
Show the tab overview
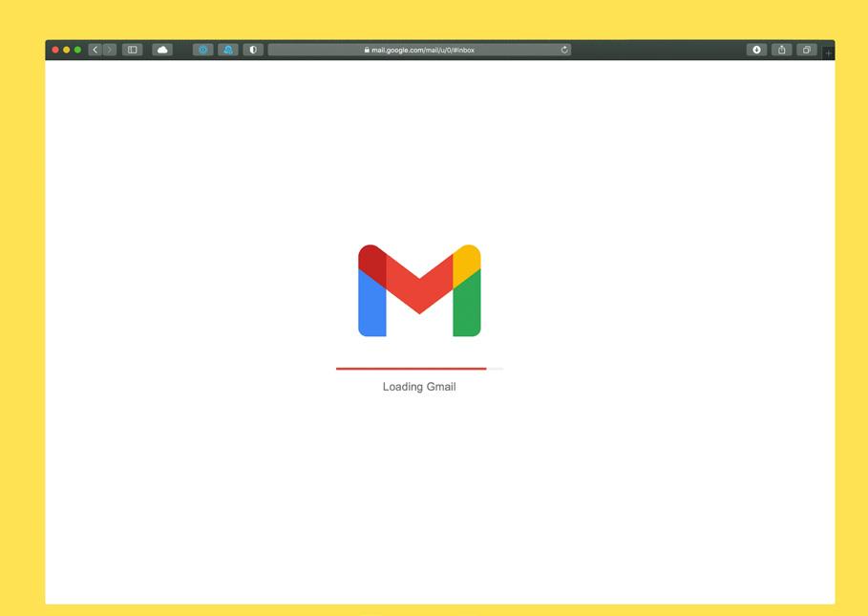point(807,50)
